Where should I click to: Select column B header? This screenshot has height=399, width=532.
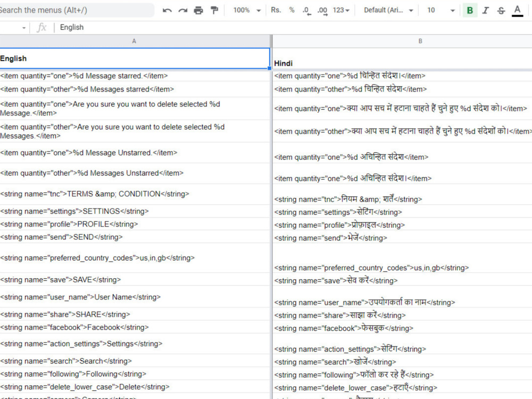coord(402,41)
